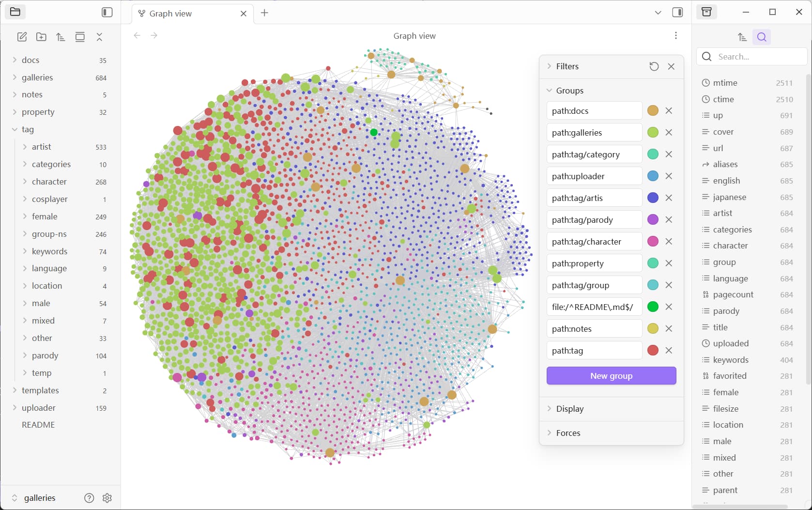Switch to the Graph view tab
Image resolution: width=812 pixels, height=510 pixels.
170,14
